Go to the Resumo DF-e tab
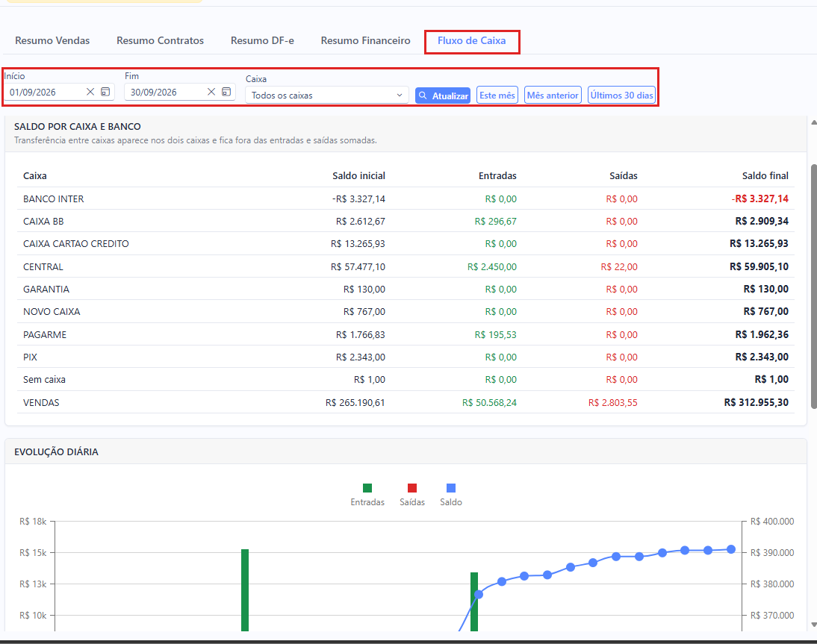The width and height of the screenshot is (817, 644). [x=262, y=40]
